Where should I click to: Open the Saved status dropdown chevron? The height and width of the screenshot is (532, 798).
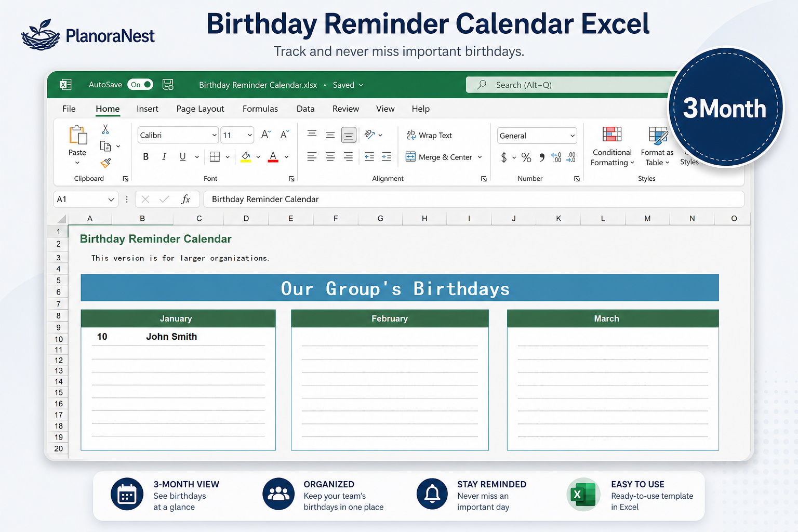[x=361, y=85]
